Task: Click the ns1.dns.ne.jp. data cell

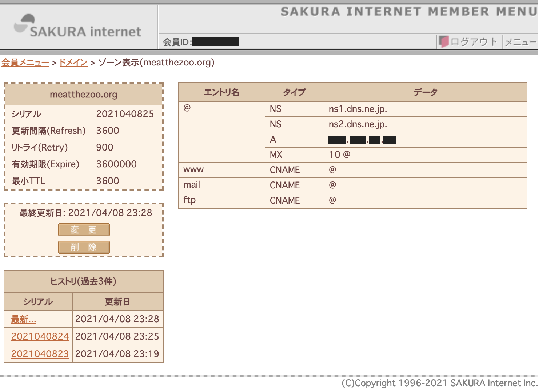Action: (426, 109)
